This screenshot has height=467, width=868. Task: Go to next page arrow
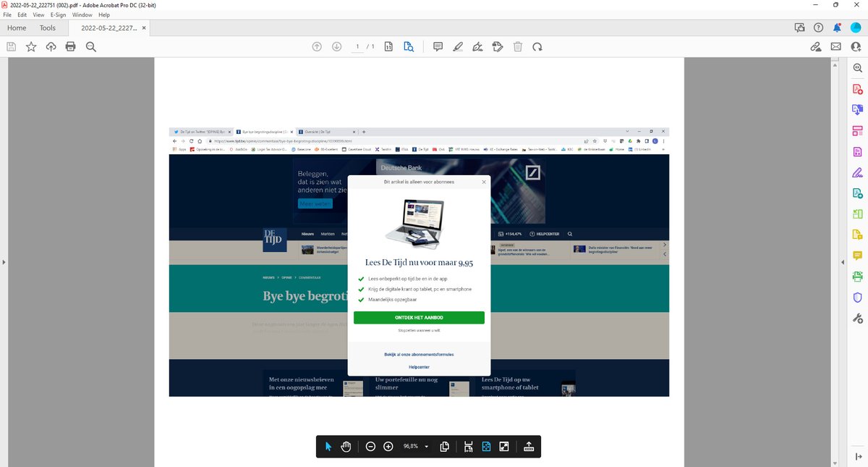pos(336,46)
